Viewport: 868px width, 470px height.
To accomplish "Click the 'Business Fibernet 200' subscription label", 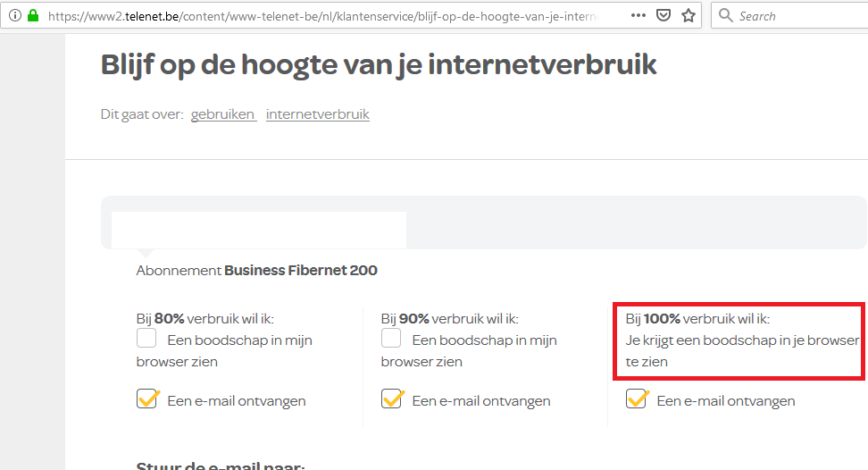I will [x=301, y=270].
